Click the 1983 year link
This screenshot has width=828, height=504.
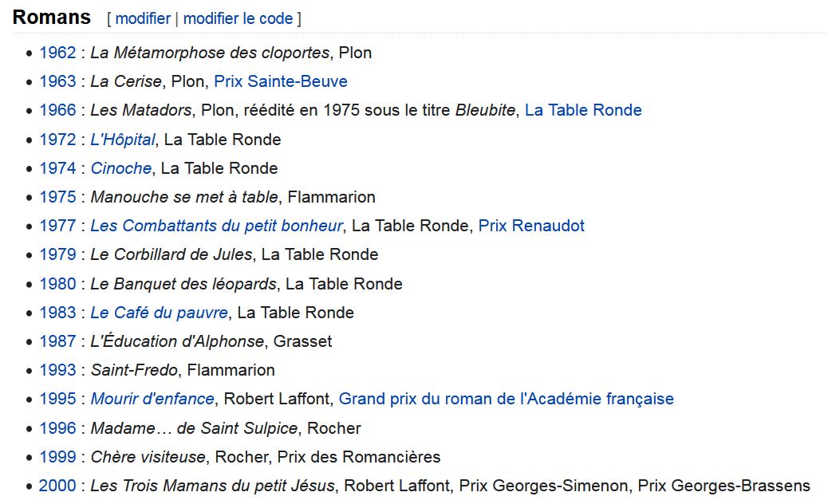[57, 313]
